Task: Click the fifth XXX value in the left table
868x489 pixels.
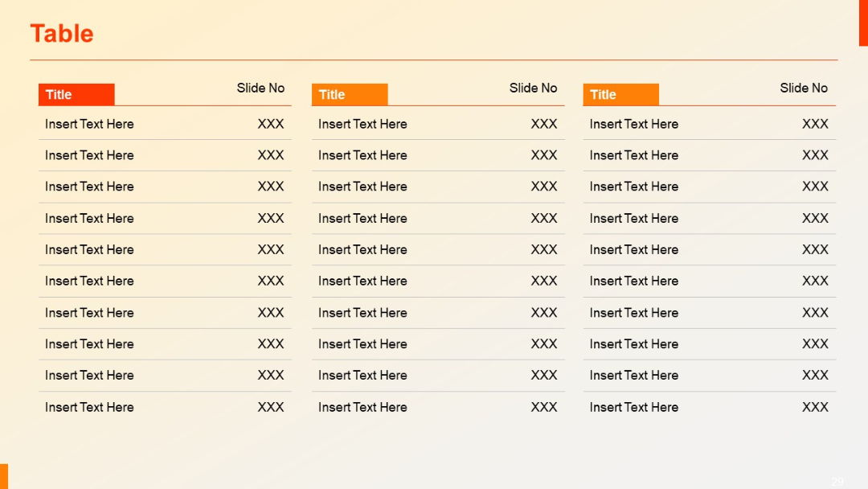Action: pos(272,250)
